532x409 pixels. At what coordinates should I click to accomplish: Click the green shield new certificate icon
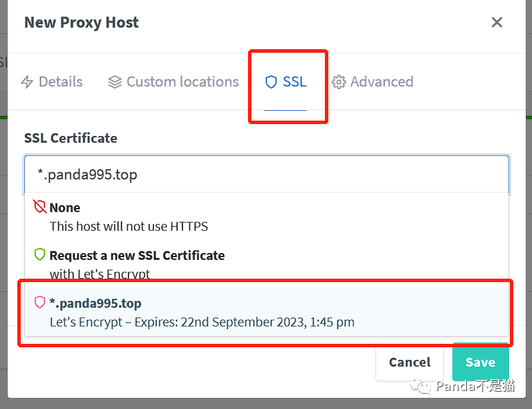(x=39, y=254)
